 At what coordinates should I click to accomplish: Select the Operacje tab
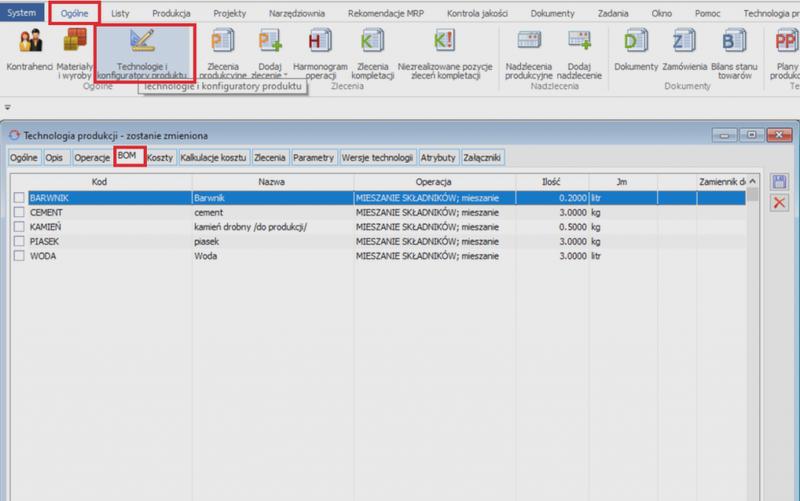click(92, 158)
